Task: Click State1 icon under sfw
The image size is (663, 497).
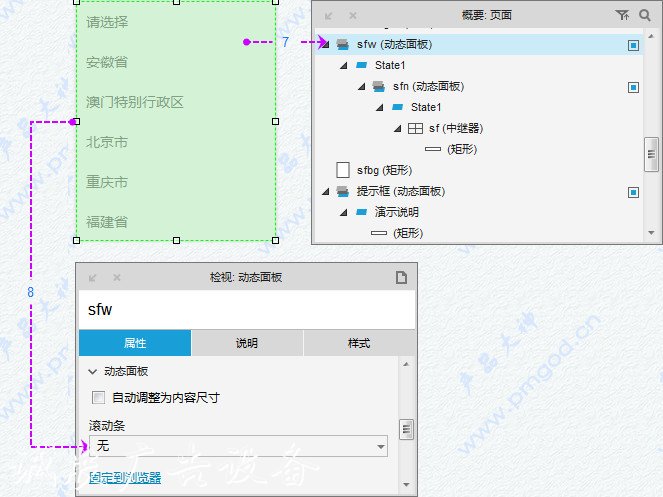Action: (x=362, y=65)
